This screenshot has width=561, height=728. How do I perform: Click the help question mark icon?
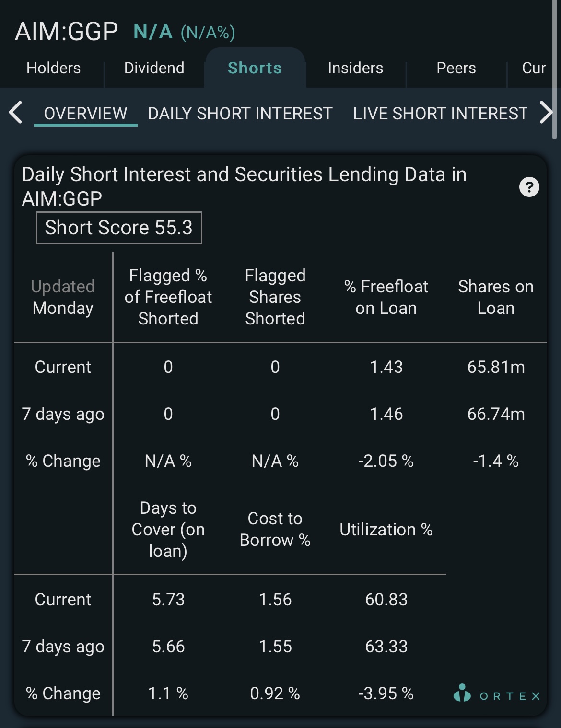coord(529,187)
